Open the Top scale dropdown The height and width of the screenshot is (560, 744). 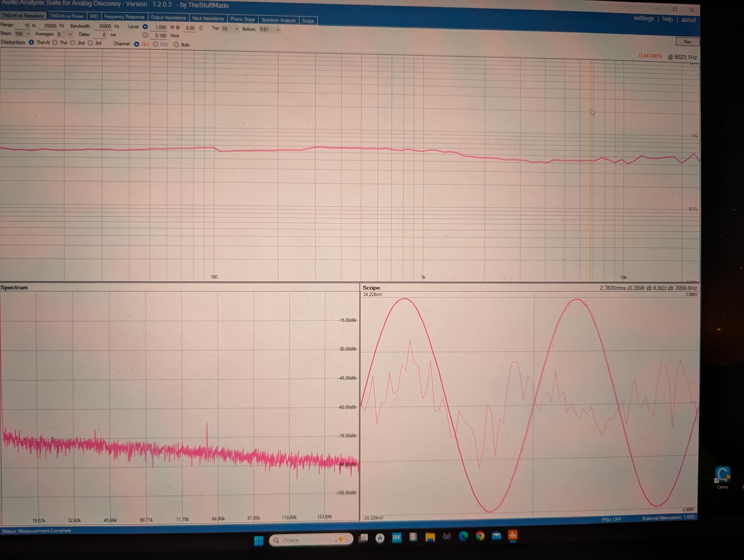pos(236,29)
